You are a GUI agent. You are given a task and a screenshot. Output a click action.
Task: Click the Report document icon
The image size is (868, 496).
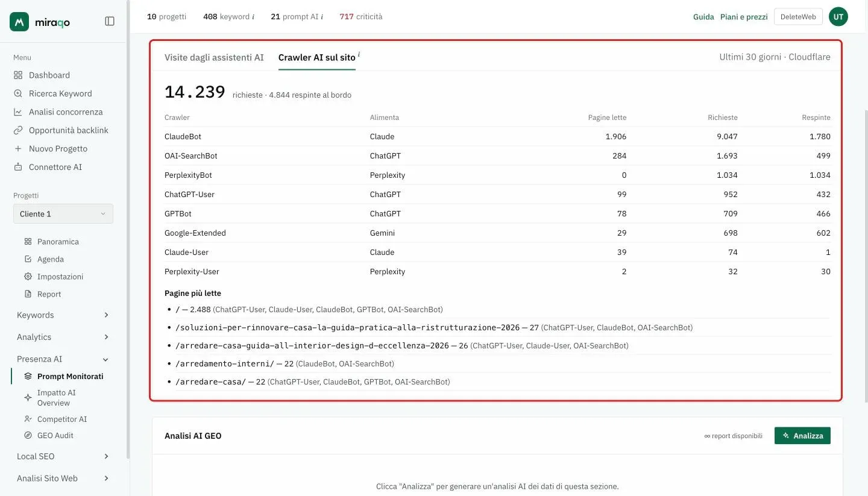coord(28,294)
